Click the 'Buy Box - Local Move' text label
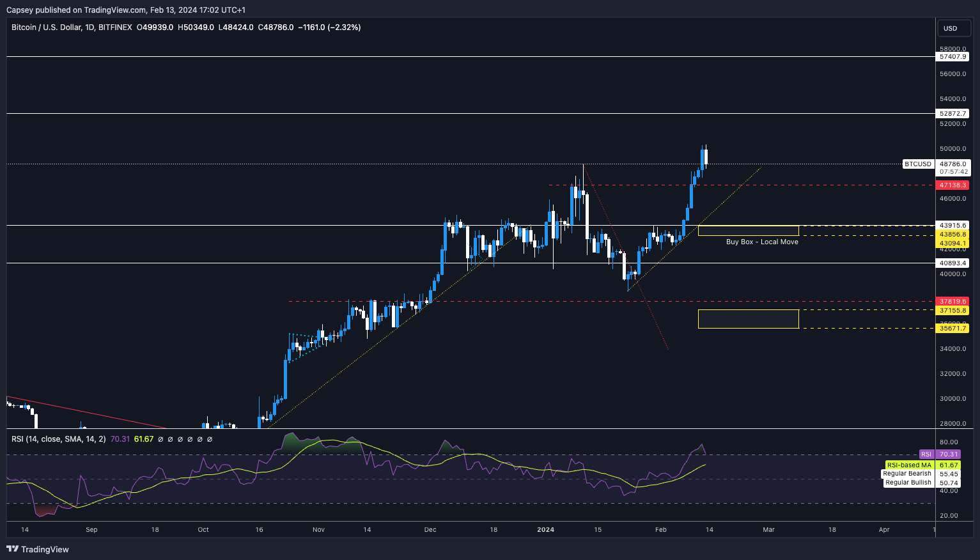The image size is (980, 560). (x=761, y=242)
